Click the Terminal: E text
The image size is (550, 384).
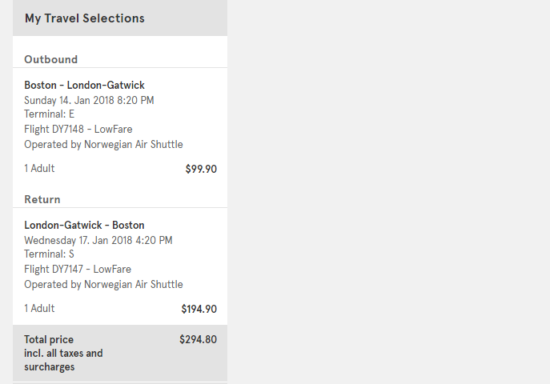tap(49, 114)
